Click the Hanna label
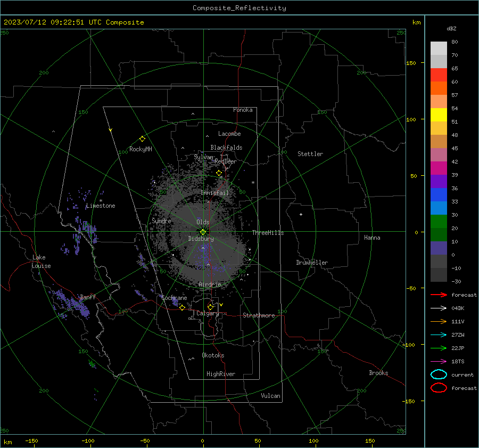 coord(372,238)
